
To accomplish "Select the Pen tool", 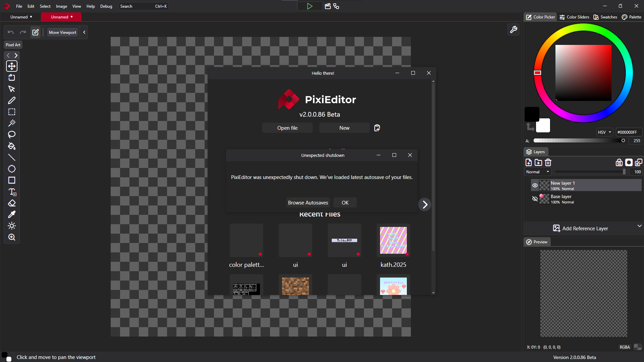I will pos(12,101).
